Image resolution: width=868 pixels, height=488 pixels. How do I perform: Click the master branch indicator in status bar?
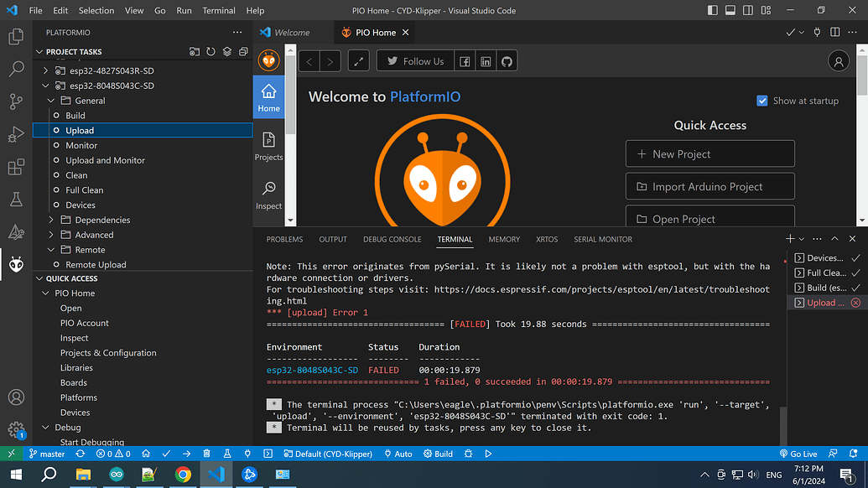pos(47,454)
